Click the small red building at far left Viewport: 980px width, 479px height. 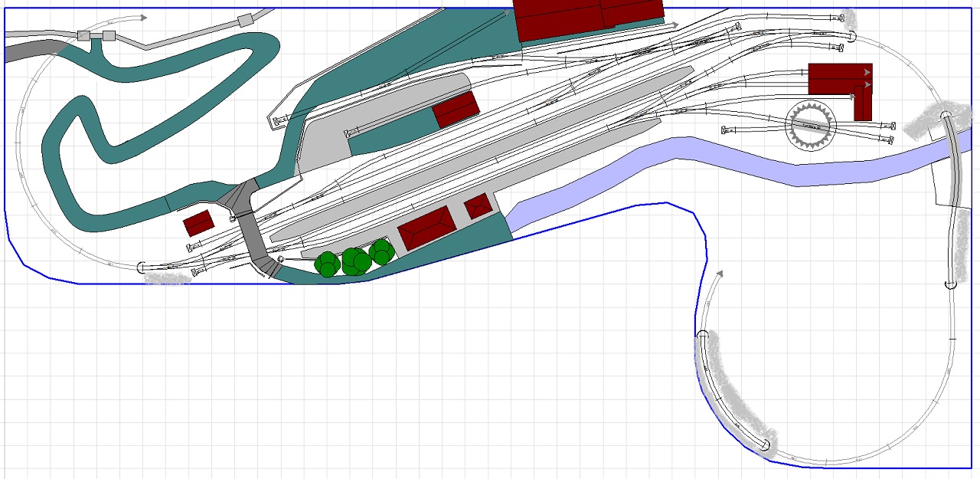(198, 224)
